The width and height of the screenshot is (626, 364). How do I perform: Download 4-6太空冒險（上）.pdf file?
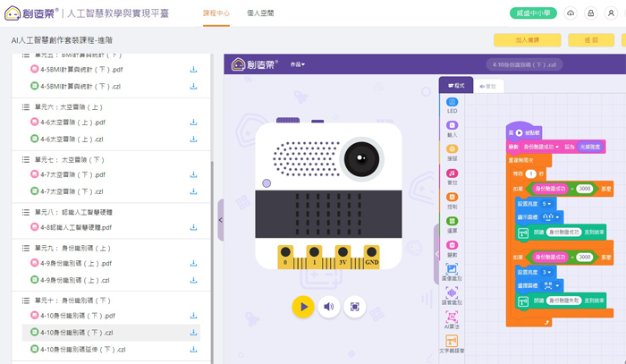click(193, 123)
